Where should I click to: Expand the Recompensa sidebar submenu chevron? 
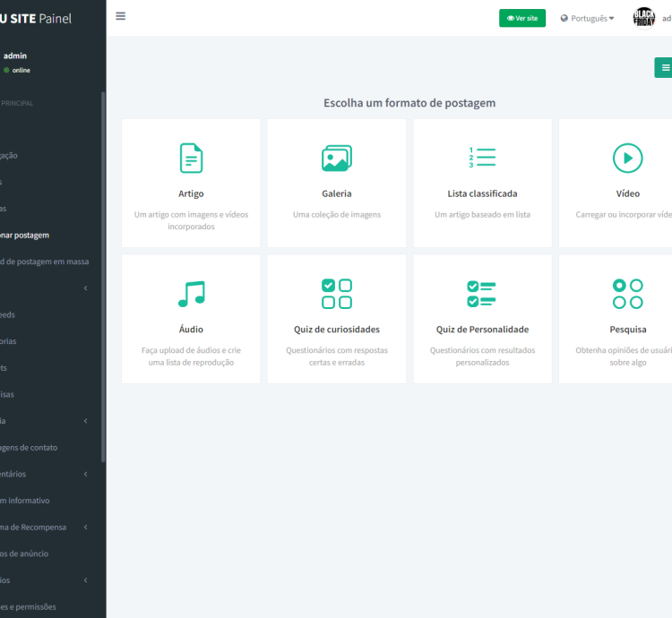pos(86,528)
